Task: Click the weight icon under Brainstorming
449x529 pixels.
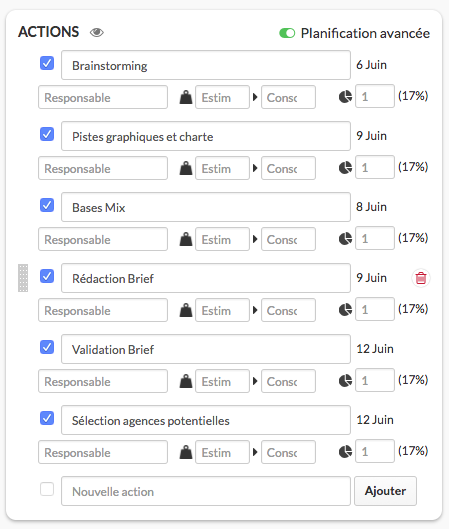Action: click(186, 97)
